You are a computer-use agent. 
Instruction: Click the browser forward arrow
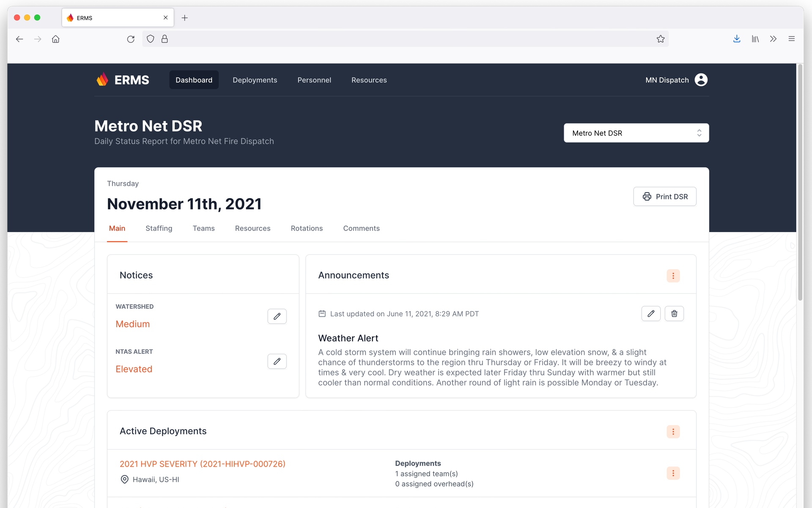tap(38, 39)
